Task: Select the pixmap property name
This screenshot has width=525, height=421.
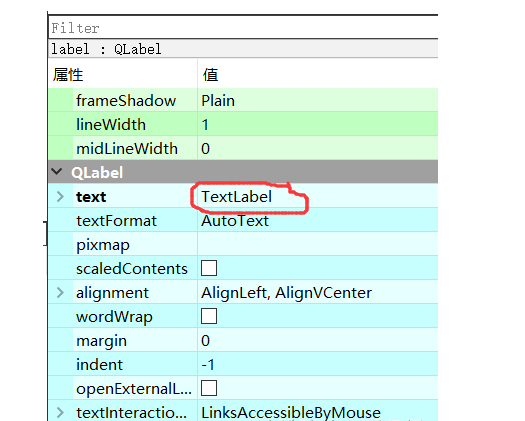Action: coord(103,245)
